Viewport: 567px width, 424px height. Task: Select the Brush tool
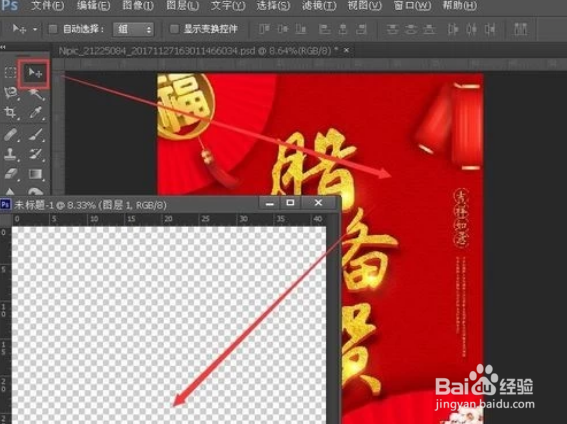click(x=35, y=134)
